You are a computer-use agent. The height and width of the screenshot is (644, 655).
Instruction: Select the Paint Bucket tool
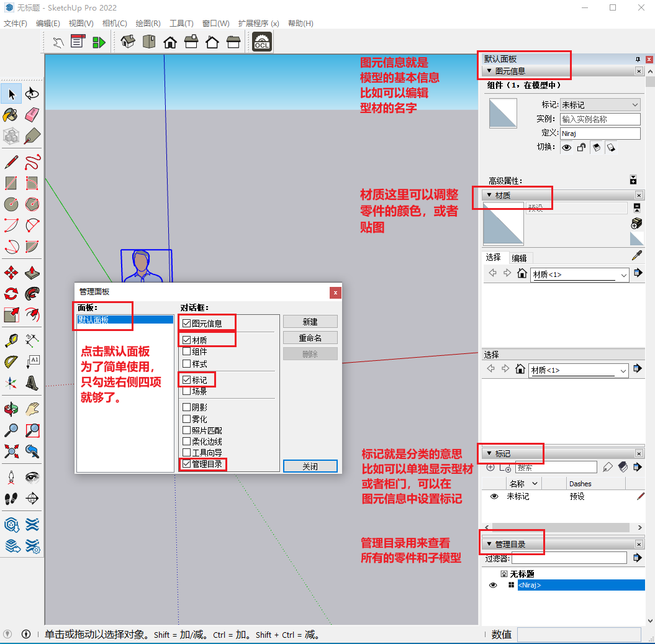(x=11, y=115)
